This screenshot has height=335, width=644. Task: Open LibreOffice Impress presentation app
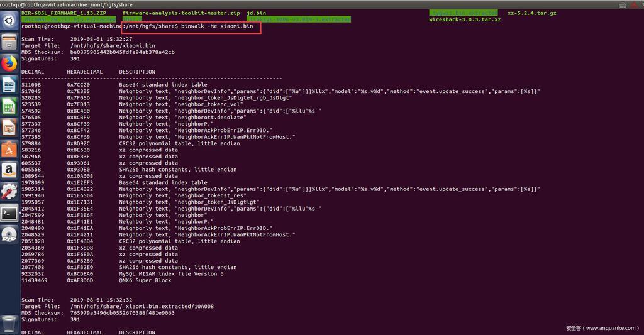(x=9, y=128)
